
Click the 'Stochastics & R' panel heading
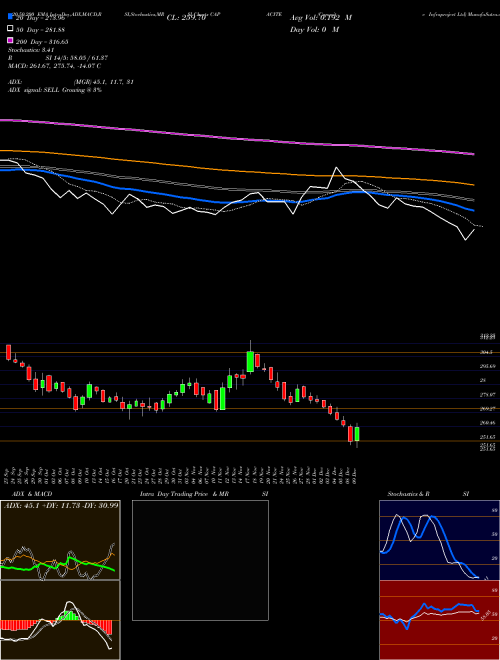point(408,494)
